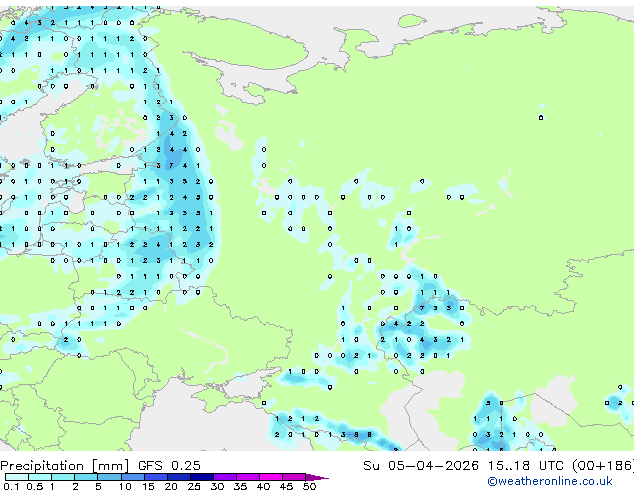Click the navy swatch between 25 and 30
The height and width of the screenshot is (490, 634).
pyautogui.click(x=201, y=477)
